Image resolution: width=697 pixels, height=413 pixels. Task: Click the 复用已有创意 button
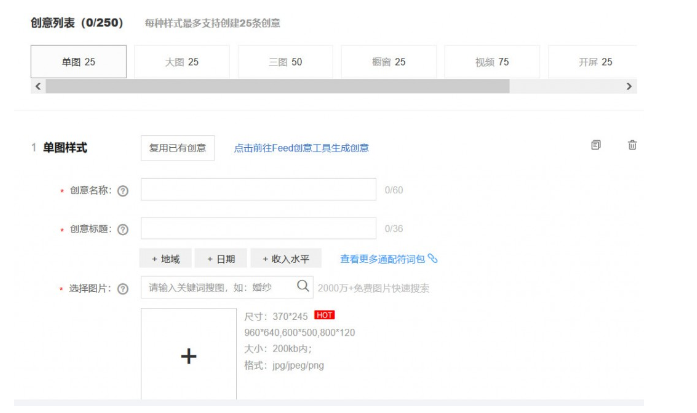click(x=177, y=148)
